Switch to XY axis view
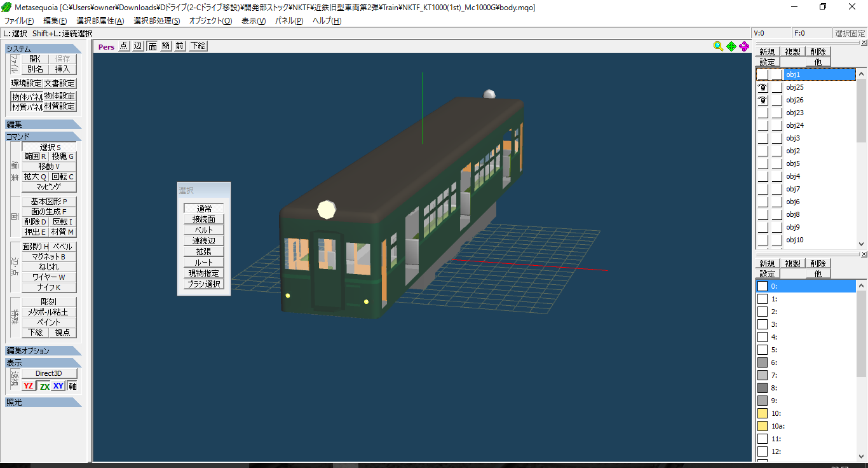The image size is (868, 468). click(58, 386)
